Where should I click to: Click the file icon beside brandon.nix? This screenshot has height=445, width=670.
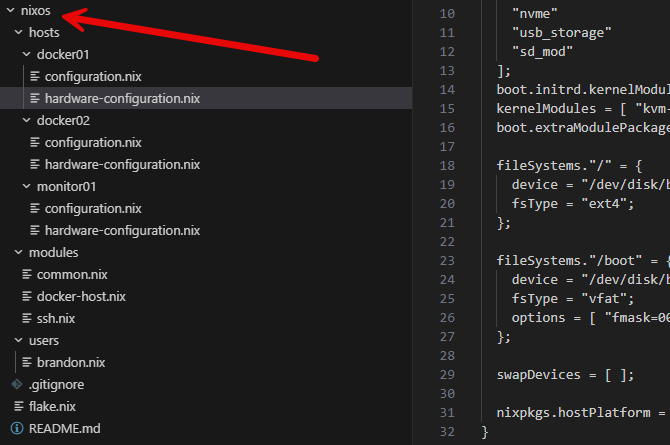click(26, 362)
